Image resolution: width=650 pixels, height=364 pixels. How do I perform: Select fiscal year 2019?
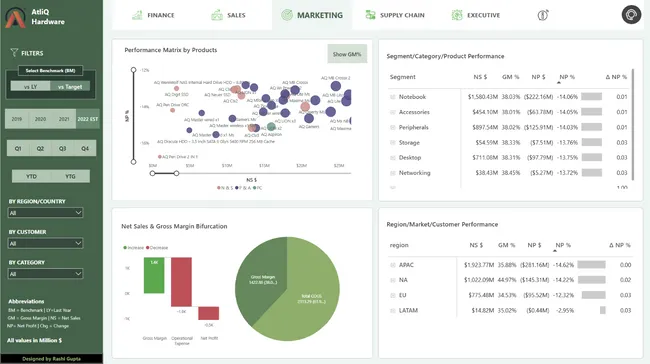pos(17,119)
